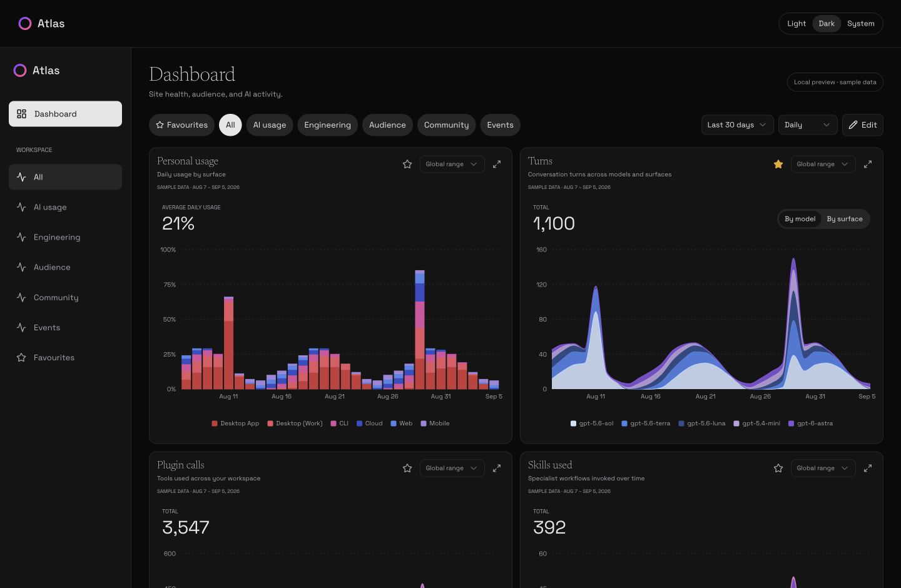Click the gpt-6-astra legend swatch

coord(792,423)
